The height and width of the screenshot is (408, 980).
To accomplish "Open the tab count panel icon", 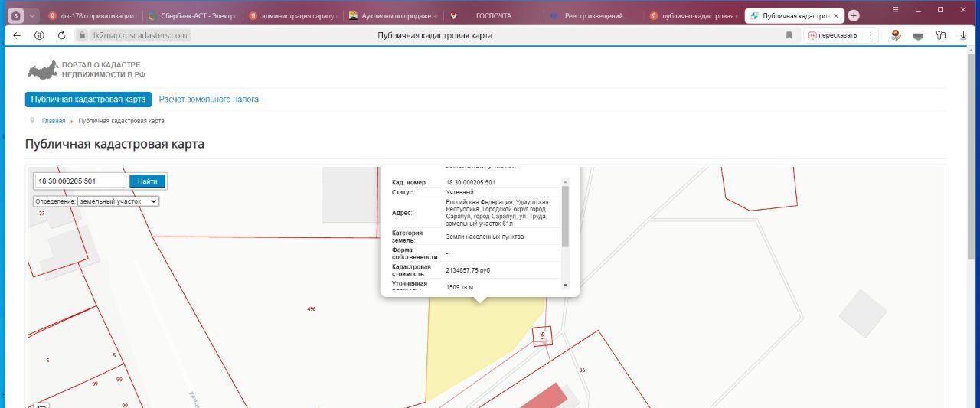I will tap(15, 15).
